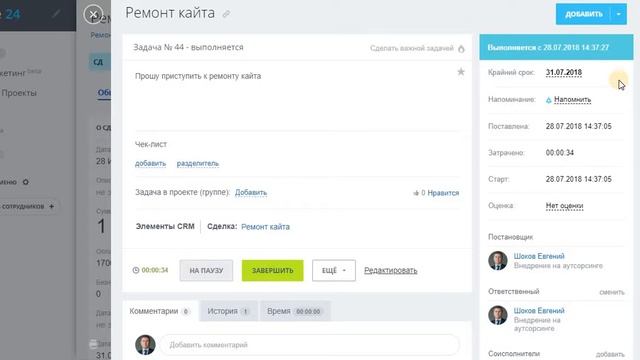Image resolution: width=640 pixels, height=360 pixels.
Task: Mark task as important via flame icon
Action: [461, 49]
